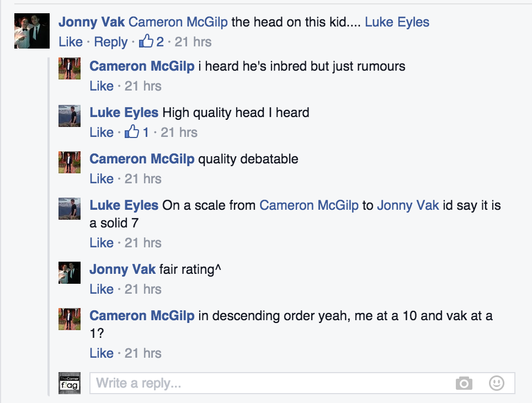The height and width of the screenshot is (403, 532).
Task: Click timestamp on 'i heard he's inbred' reply
Action: (x=143, y=86)
